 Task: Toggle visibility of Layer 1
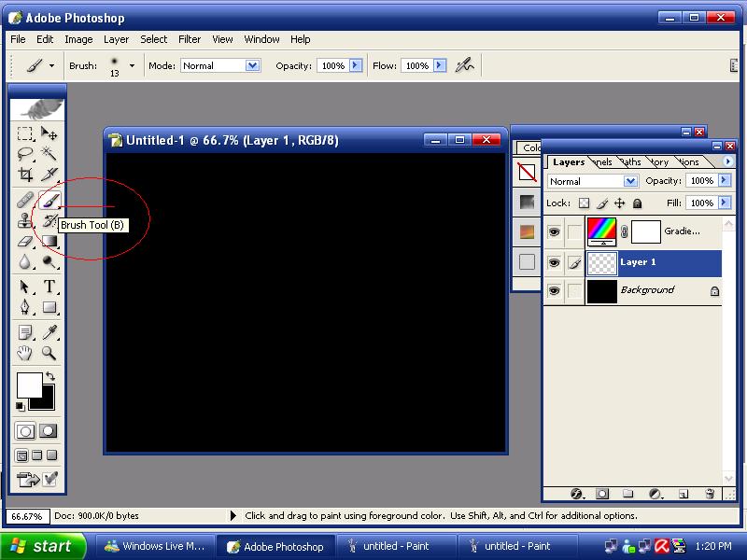[554, 263]
